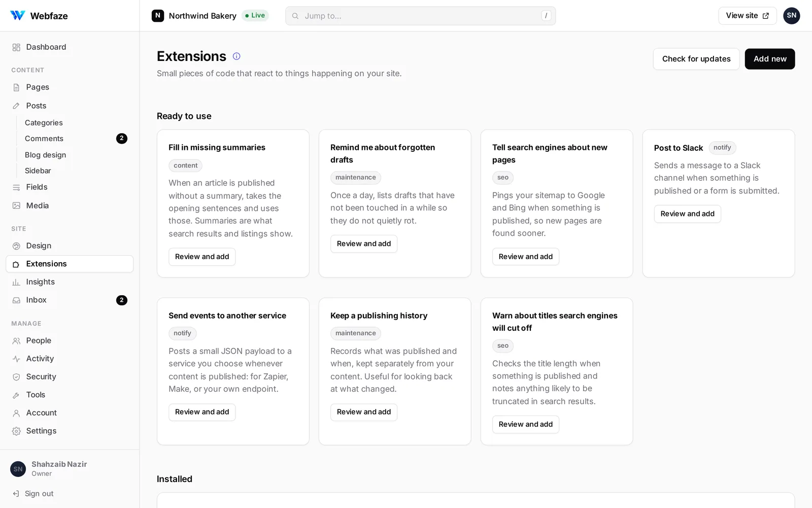The image size is (812, 508).
Task: Click the Inbox tray icon
Action: pos(16,300)
